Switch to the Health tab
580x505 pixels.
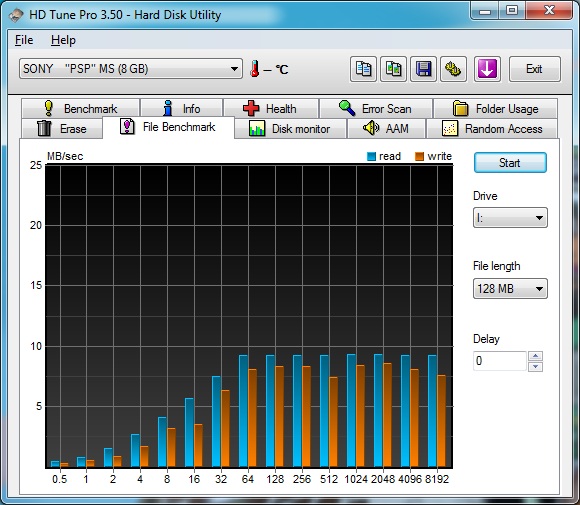(271, 108)
